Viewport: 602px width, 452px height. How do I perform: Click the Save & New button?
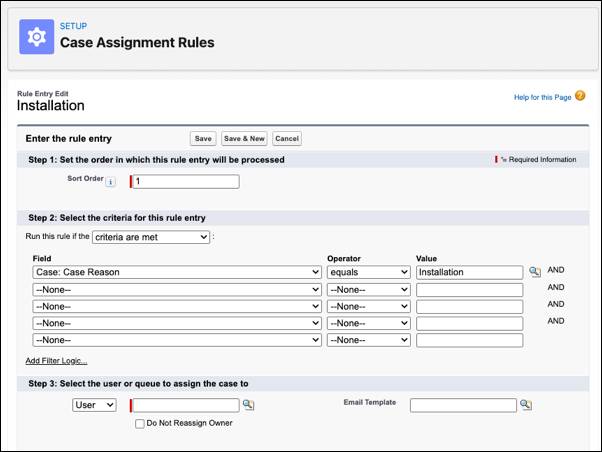pyautogui.click(x=244, y=139)
